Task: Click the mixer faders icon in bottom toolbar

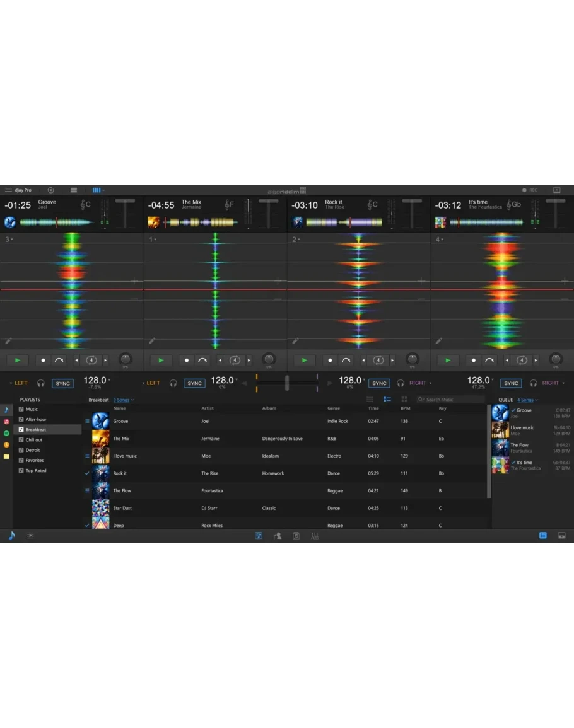Action: tap(315, 536)
